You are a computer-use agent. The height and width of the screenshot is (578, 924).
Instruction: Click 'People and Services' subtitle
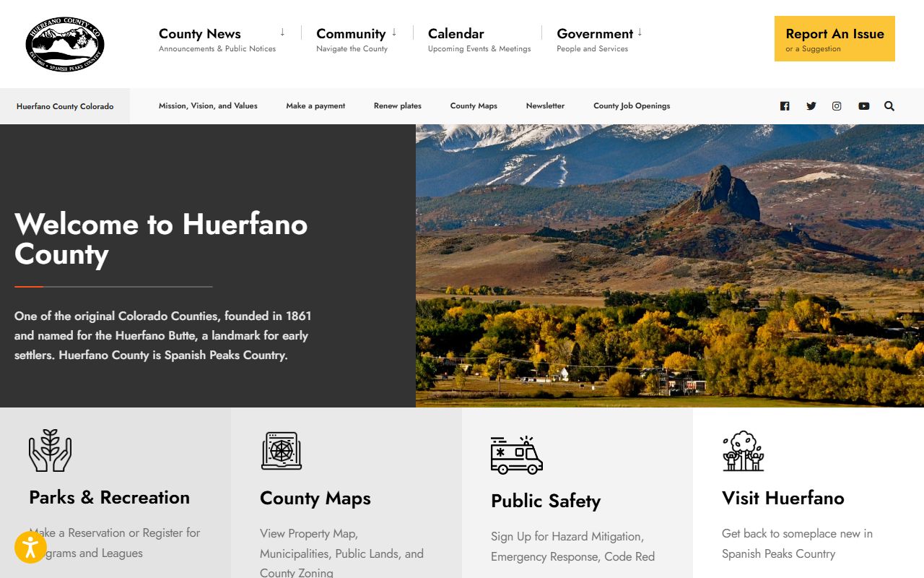click(592, 49)
